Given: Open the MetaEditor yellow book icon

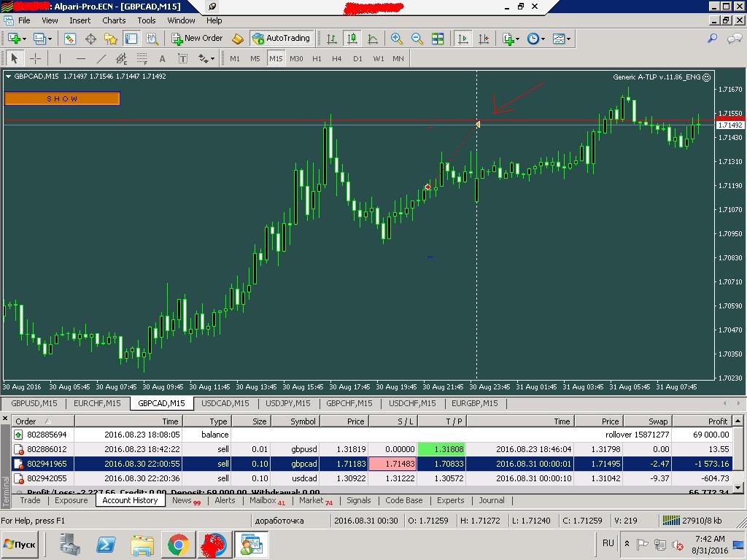Looking at the screenshot, I should coord(237,39).
